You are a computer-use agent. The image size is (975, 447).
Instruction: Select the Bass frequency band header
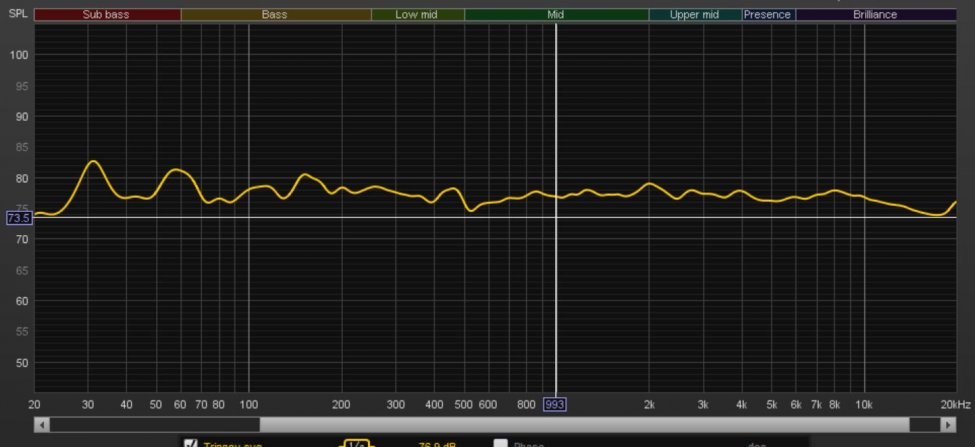(275, 15)
